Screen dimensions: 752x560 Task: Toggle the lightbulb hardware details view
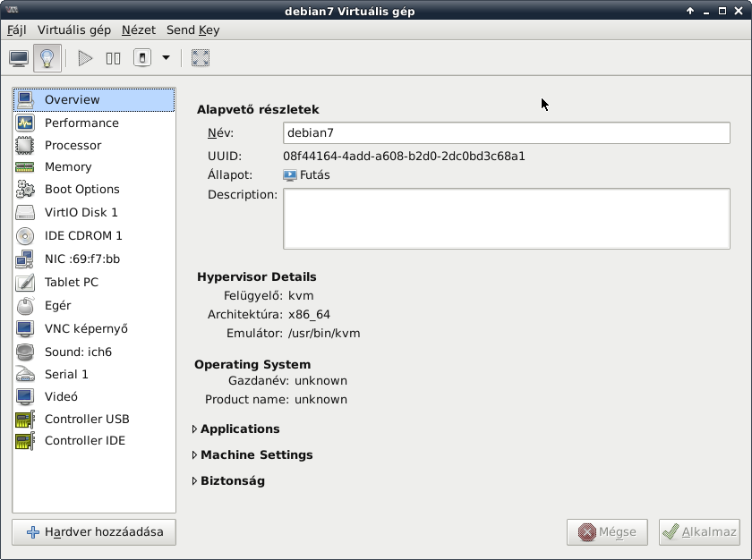[47, 58]
